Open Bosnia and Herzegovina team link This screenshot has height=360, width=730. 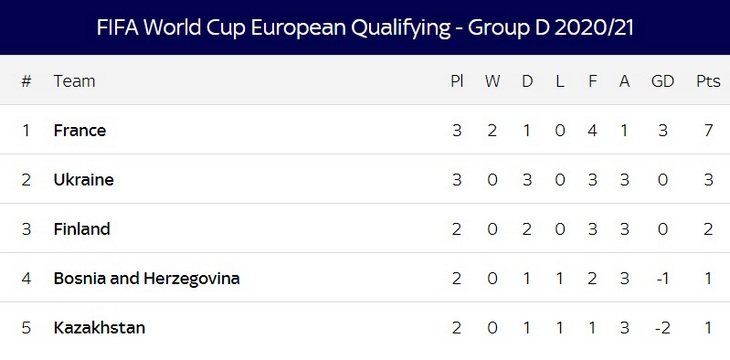(x=147, y=278)
